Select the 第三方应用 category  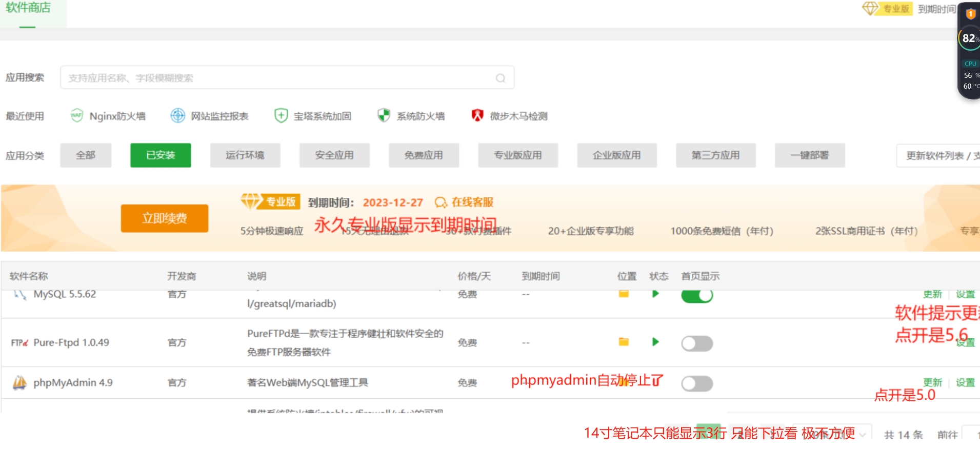click(716, 155)
